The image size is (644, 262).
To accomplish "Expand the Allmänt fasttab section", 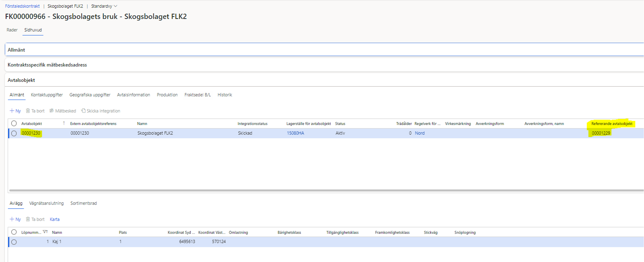I will pos(324,50).
